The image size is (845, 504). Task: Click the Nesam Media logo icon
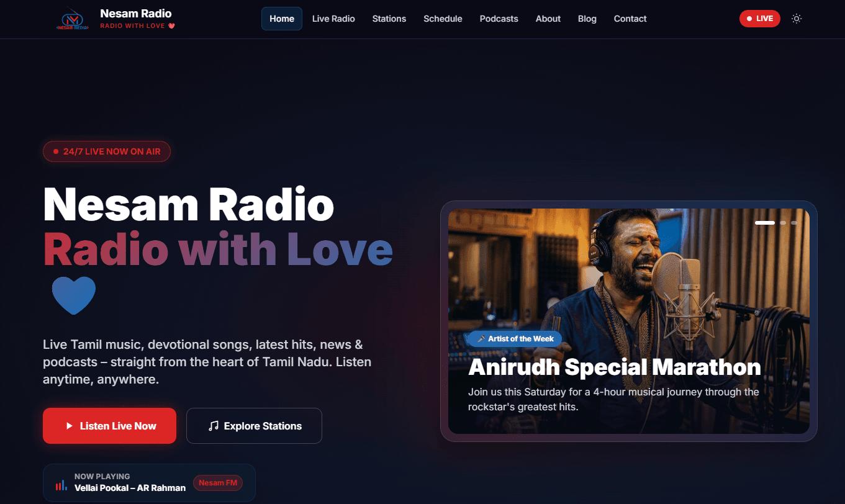[71, 19]
